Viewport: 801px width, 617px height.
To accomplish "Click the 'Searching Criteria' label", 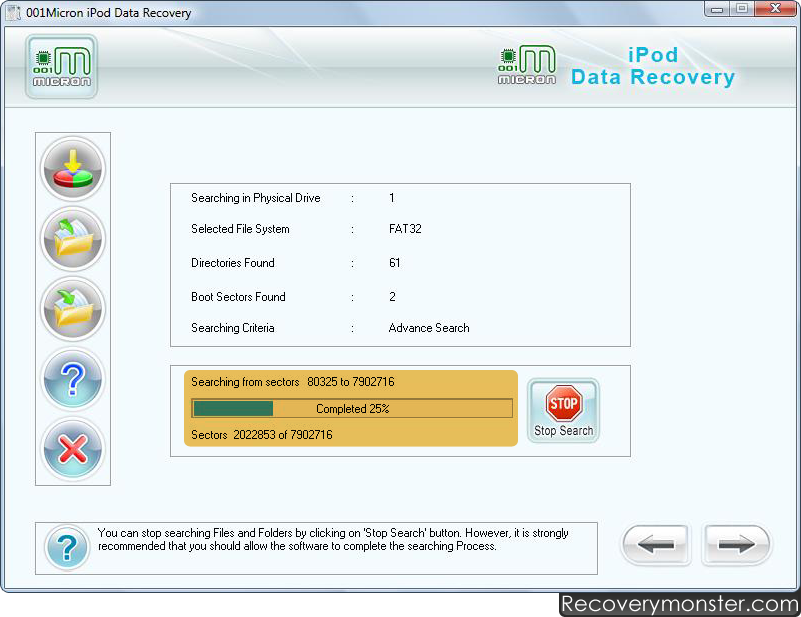I will tap(232, 328).
